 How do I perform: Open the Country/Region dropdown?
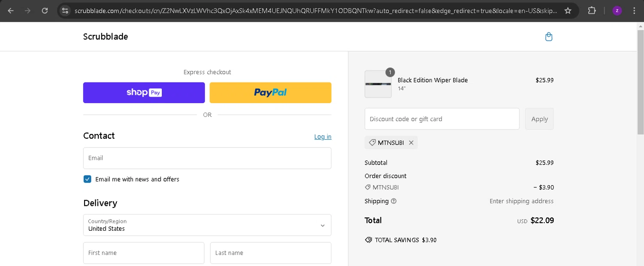(x=207, y=225)
